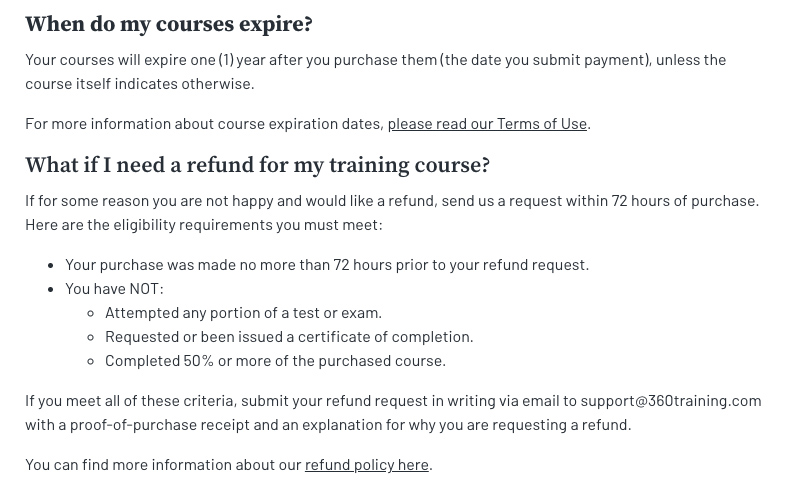Select the "Requested or been issued a certificate" bullet
The width and height of the screenshot is (786, 497).
pos(289,336)
